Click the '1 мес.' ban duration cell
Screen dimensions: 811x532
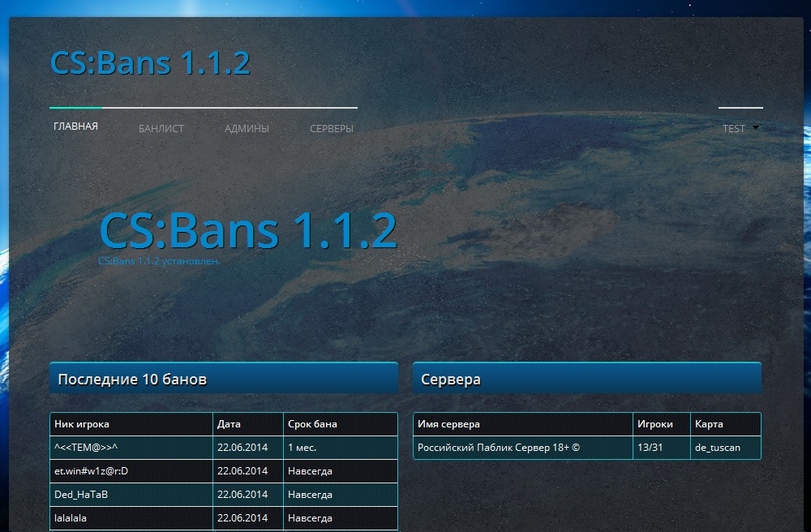coord(341,447)
